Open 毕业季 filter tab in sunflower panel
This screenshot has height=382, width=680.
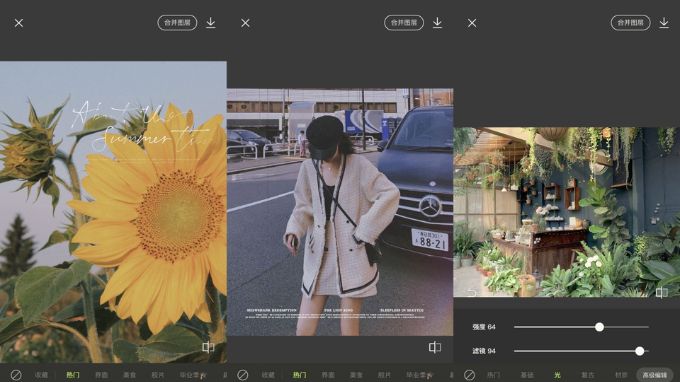[193, 375]
